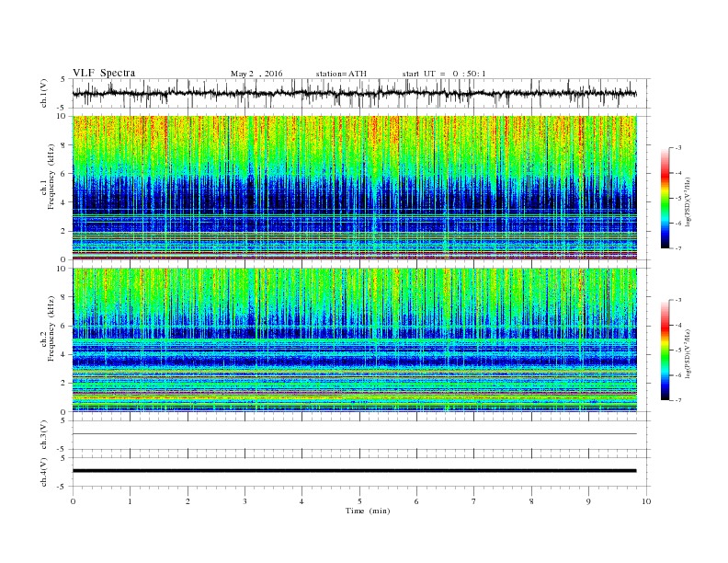
Task: Click the ch.1 spectrogram "8" kHz tick label
Action: pos(63,145)
